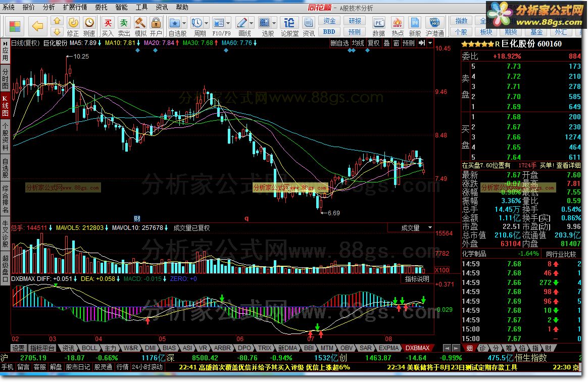The height and width of the screenshot is (382, 588).
Task: Switch to the W&R indicator tab
Action: click(x=130, y=348)
